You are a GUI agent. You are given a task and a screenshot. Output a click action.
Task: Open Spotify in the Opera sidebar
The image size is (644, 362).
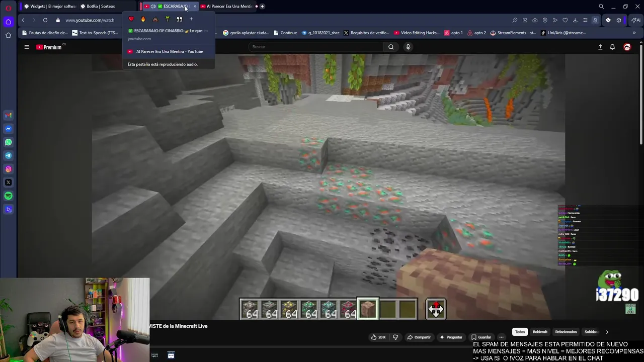(8, 196)
